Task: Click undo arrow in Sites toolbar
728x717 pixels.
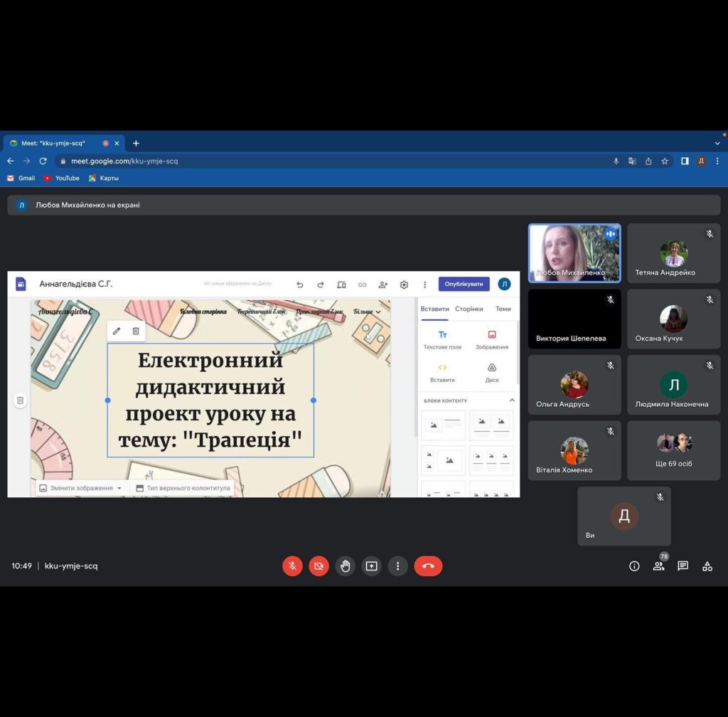Action: (x=300, y=285)
